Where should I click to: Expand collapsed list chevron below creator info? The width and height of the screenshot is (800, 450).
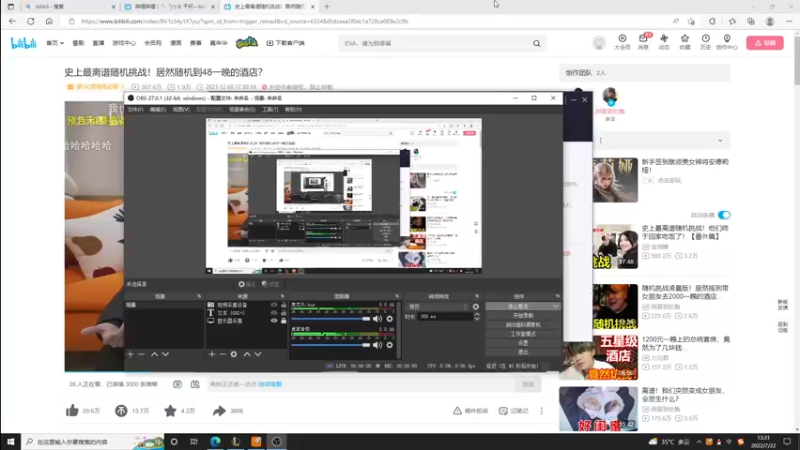click(x=720, y=140)
